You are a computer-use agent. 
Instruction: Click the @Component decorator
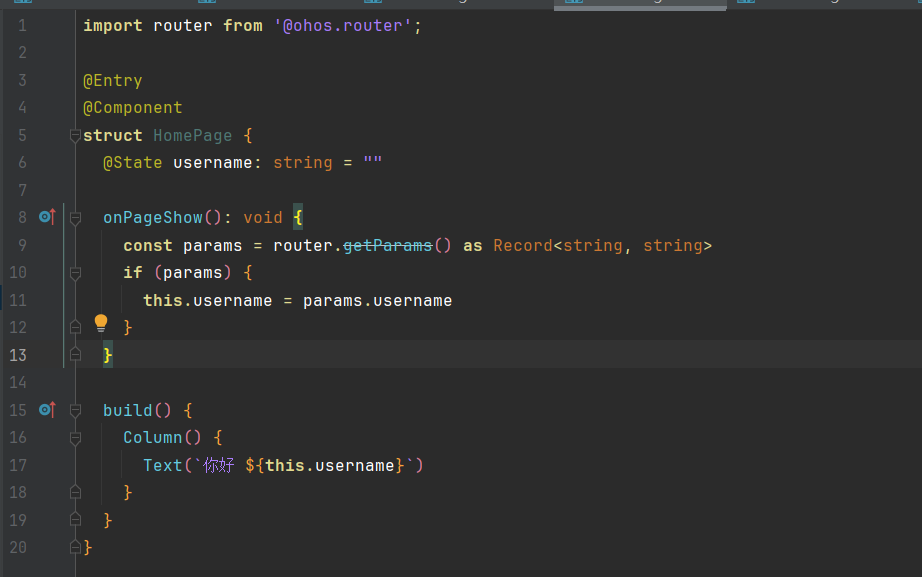(132, 108)
